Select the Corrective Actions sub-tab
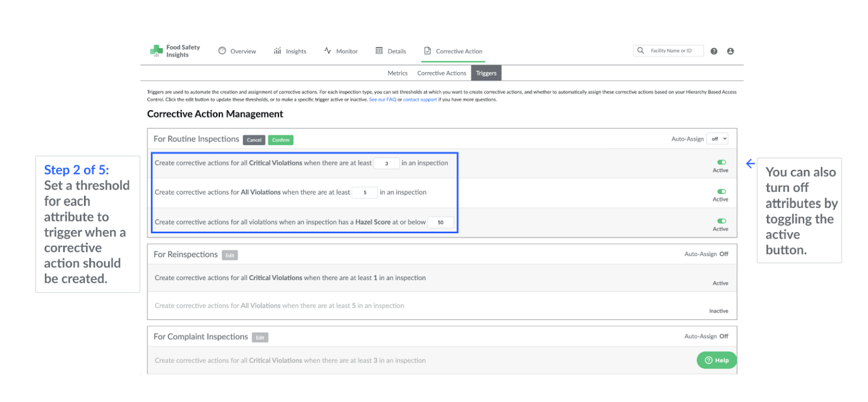868x402 pixels. click(x=442, y=73)
